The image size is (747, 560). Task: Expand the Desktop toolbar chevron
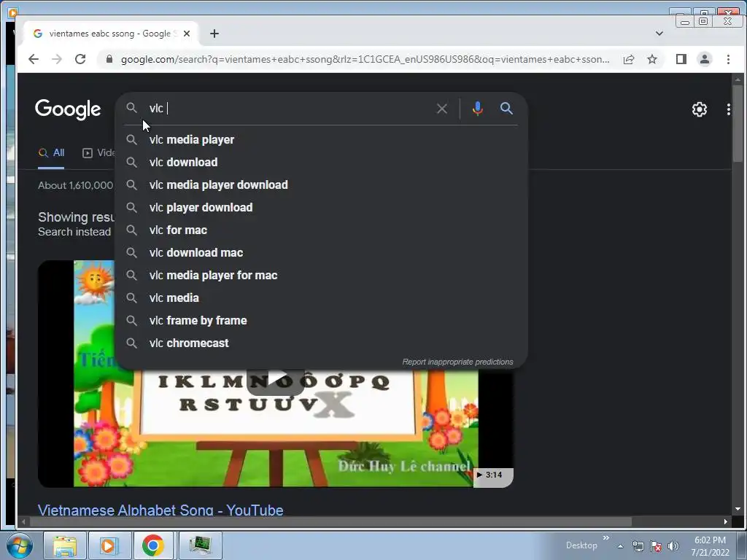pyautogui.click(x=606, y=538)
